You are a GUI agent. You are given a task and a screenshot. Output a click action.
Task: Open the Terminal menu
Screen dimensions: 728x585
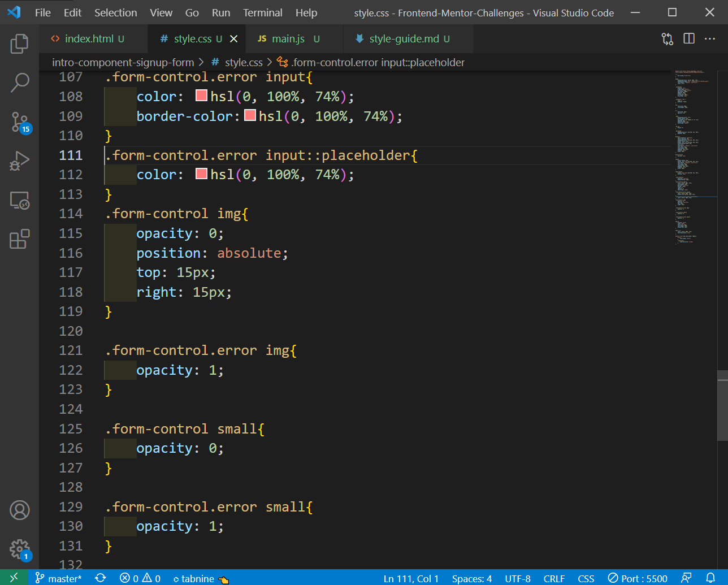pyautogui.click(x=263, y=12)
